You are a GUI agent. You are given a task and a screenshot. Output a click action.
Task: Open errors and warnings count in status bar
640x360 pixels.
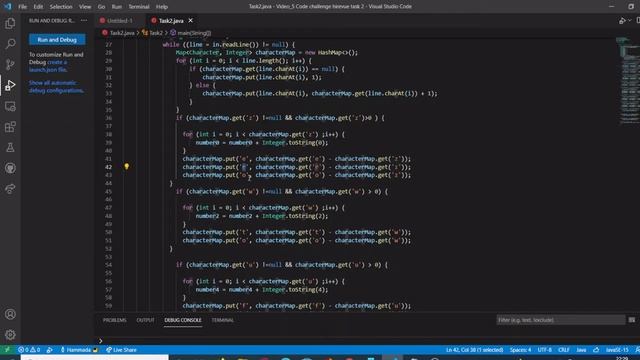(29, 350)
